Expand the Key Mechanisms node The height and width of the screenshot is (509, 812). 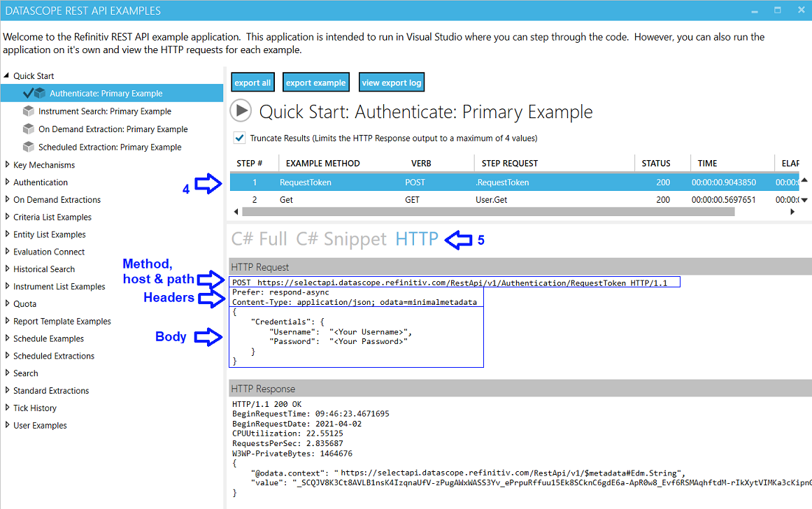point(7,165)
